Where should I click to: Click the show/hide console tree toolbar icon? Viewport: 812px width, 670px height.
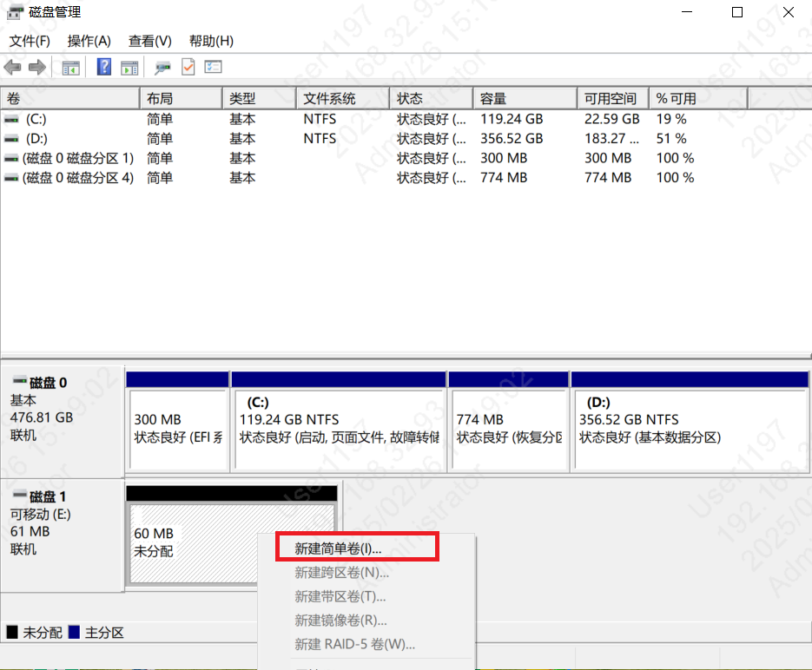70,67
